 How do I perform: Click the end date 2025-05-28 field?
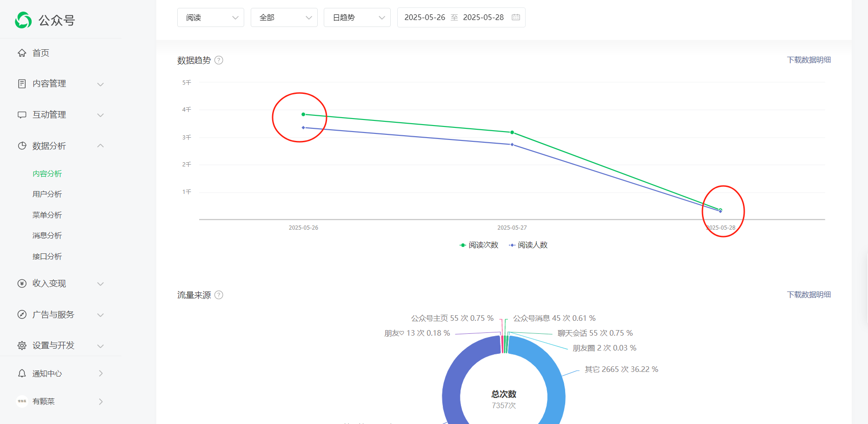[483, 17]
